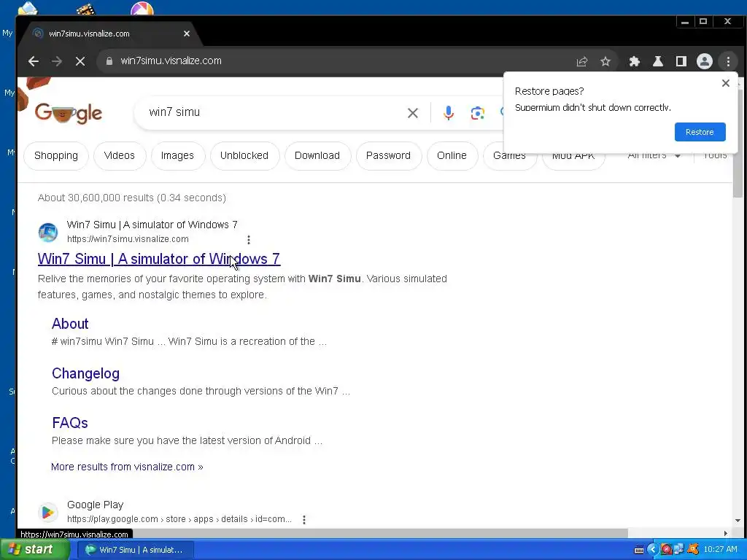
Task: Click the keyboard icon in system tray
Action: [x=639, y=550]
